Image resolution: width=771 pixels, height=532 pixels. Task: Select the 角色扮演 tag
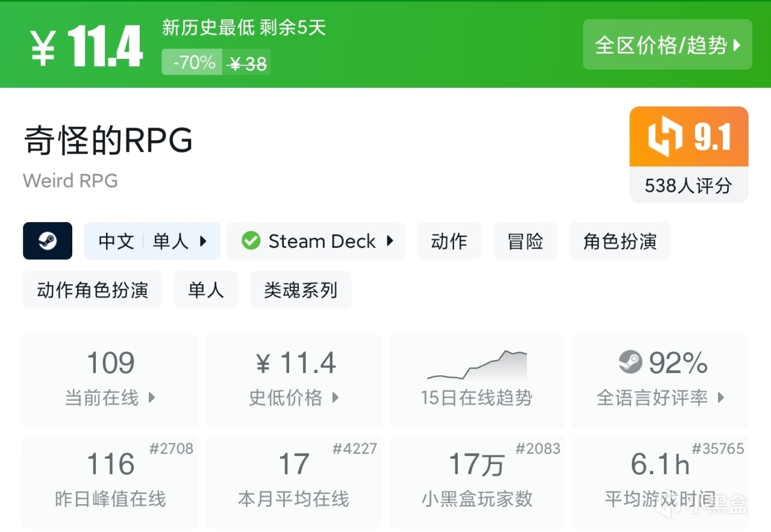619,241
